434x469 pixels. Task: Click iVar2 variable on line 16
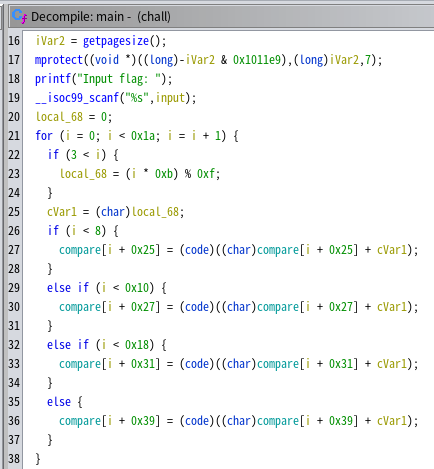pyautogui.click(x=50, y=41)
